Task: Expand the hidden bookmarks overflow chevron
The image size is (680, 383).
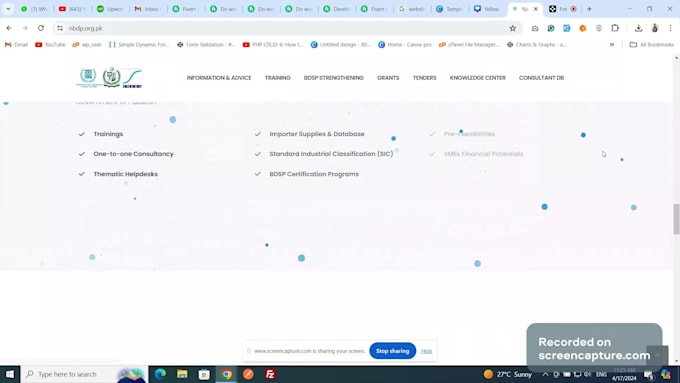Action: (x=612, y=44)
